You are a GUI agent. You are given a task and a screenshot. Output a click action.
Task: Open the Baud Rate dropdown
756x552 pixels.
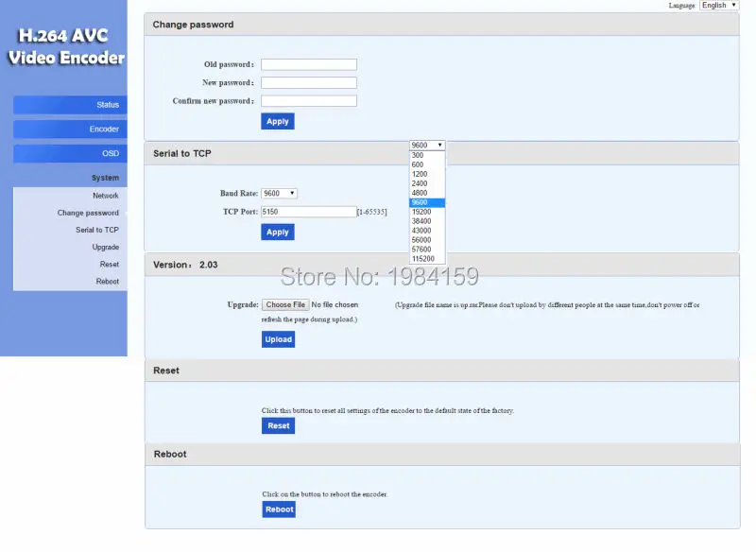[279, 194]
